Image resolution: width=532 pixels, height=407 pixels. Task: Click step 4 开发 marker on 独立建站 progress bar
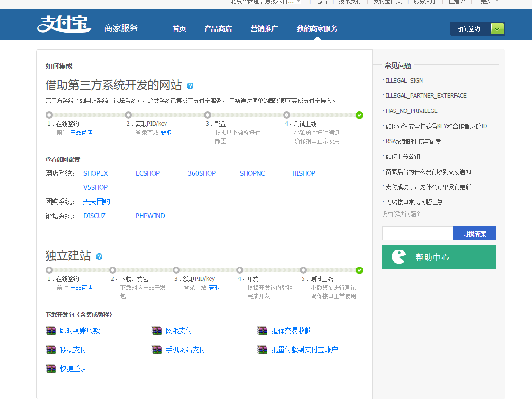tap(239, 270)
